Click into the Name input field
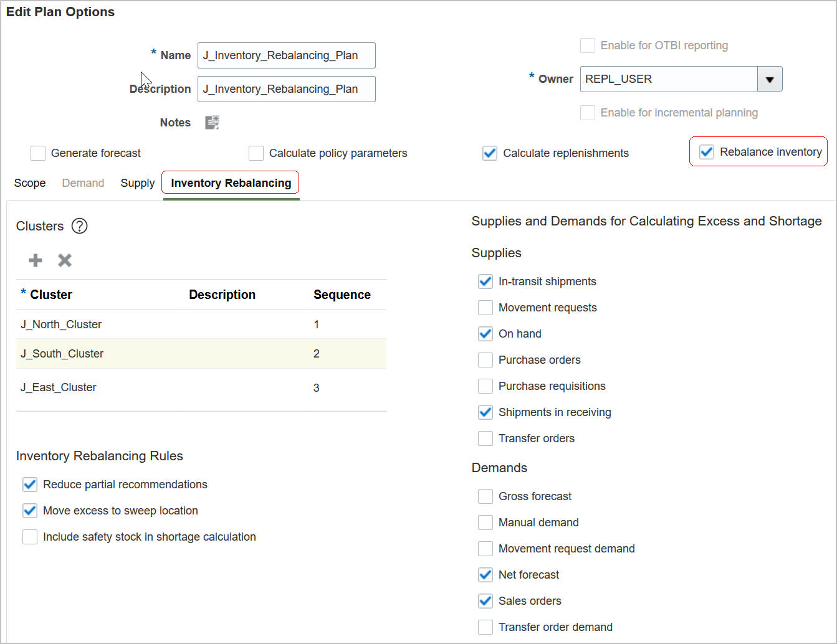This screenshot has height=644, width=837. point(286,55)
